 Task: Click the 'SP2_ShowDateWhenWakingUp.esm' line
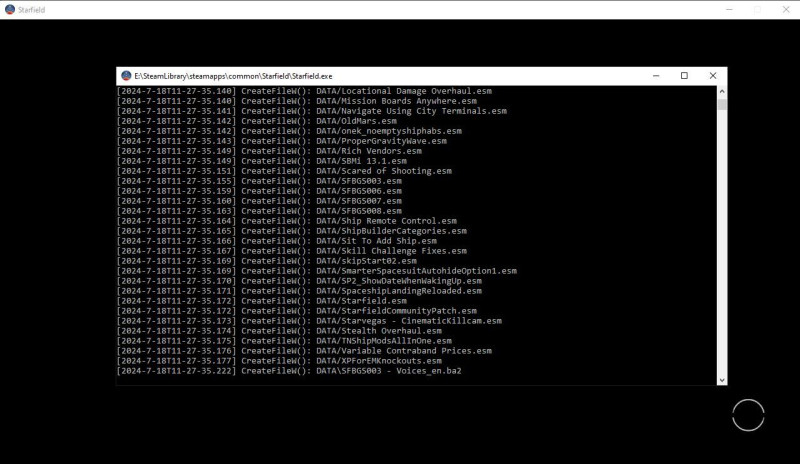point(299,281)
